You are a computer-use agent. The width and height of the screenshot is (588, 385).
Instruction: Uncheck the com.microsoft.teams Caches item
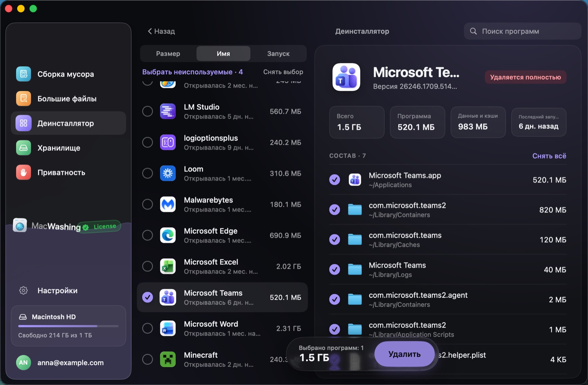(334, 239)
